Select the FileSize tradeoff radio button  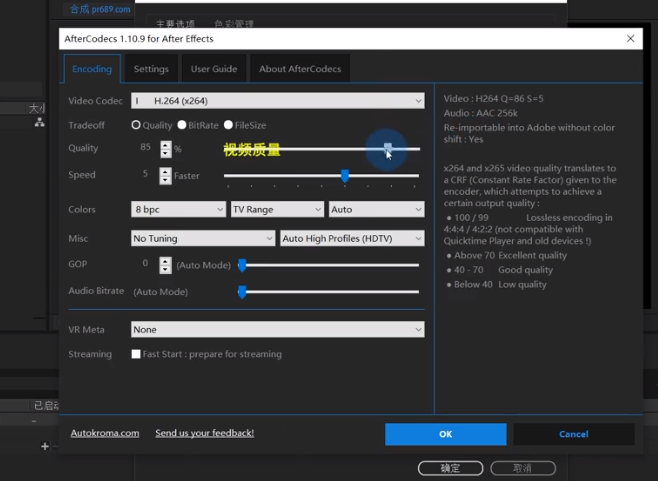[228, 125]
